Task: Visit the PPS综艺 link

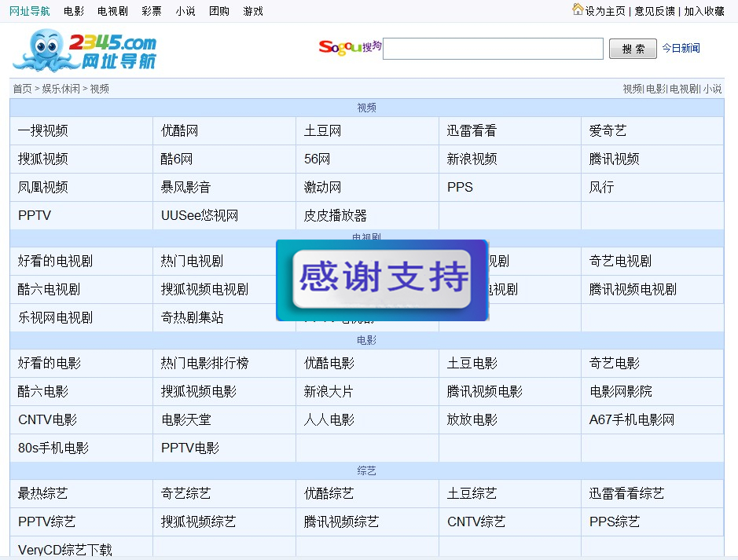Action: coord(615,522)
